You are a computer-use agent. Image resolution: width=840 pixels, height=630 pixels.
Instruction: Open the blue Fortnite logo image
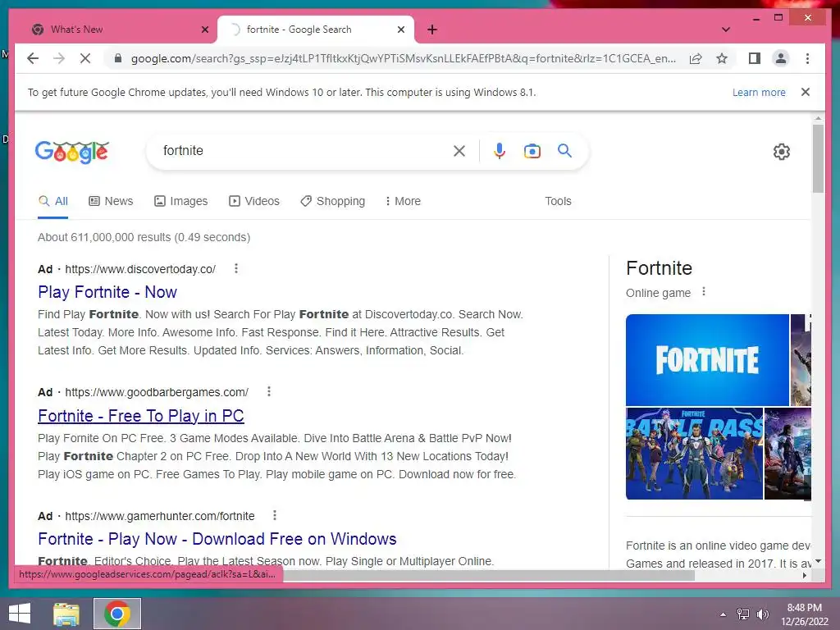(707, 359)
